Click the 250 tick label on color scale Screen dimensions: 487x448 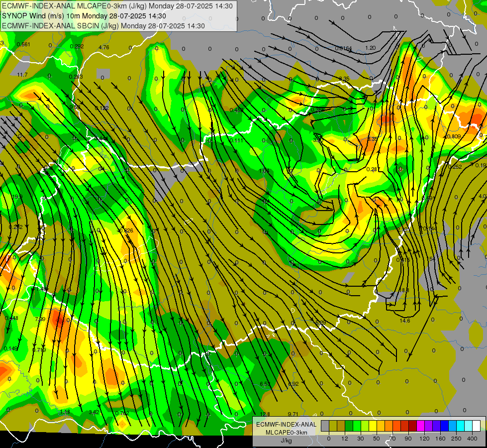[x=456, y=439]
